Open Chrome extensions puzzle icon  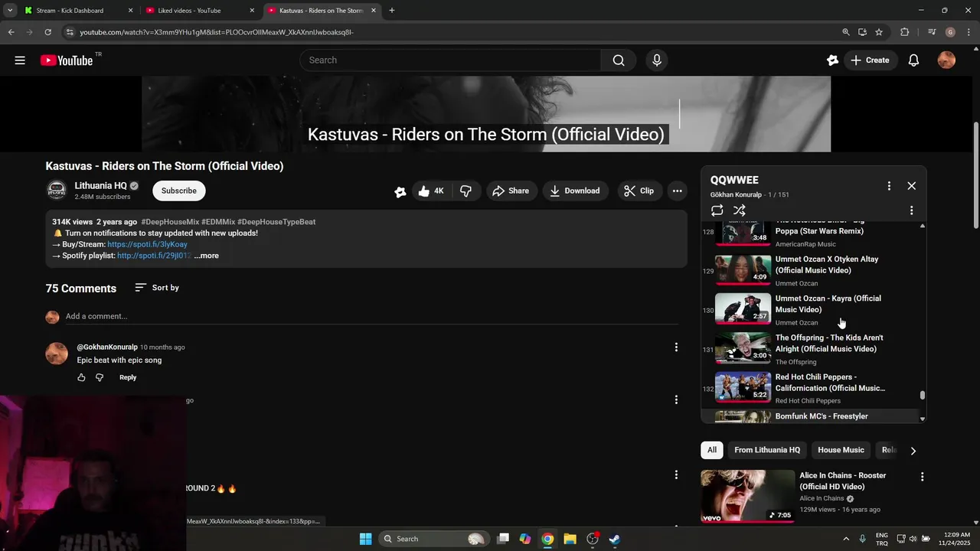point(904,32)
